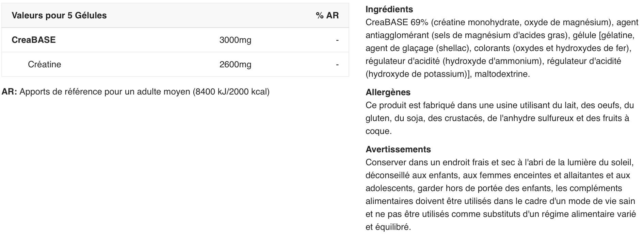Click 'et équilibré.' ending the warnings
Image resolution: width=644 pixels, height=238 pixels.
(388, 227)
